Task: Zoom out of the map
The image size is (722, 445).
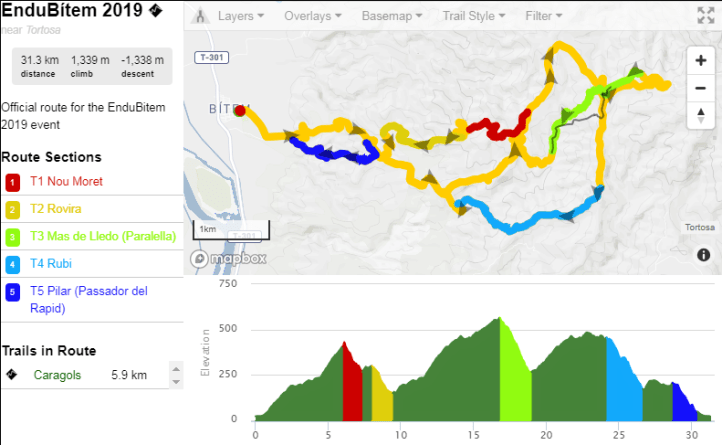Action: (701, 88)
